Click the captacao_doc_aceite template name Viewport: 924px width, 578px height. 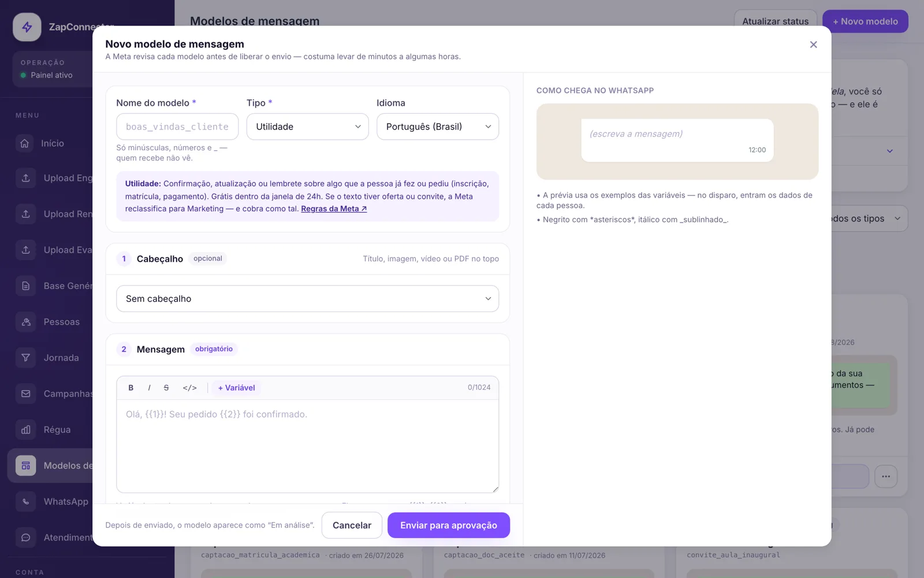pyautogui.click(x=484, y=555)
